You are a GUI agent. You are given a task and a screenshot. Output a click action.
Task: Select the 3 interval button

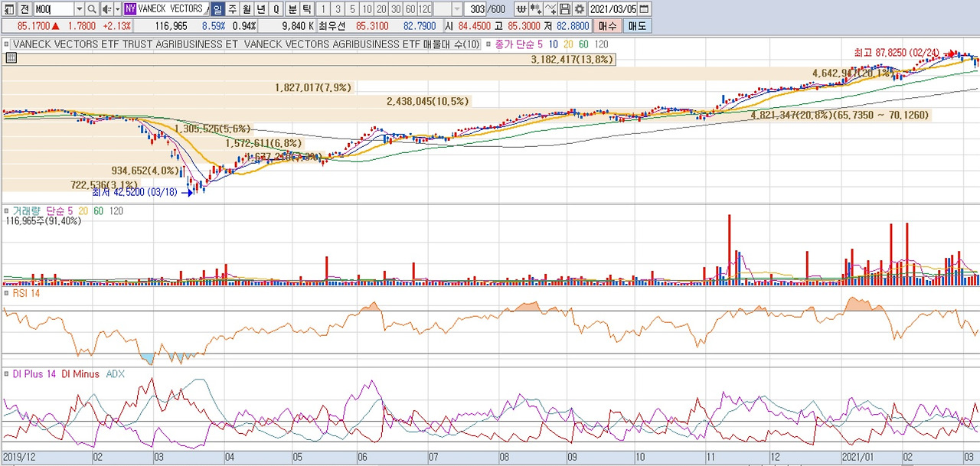tap(338, 9)
